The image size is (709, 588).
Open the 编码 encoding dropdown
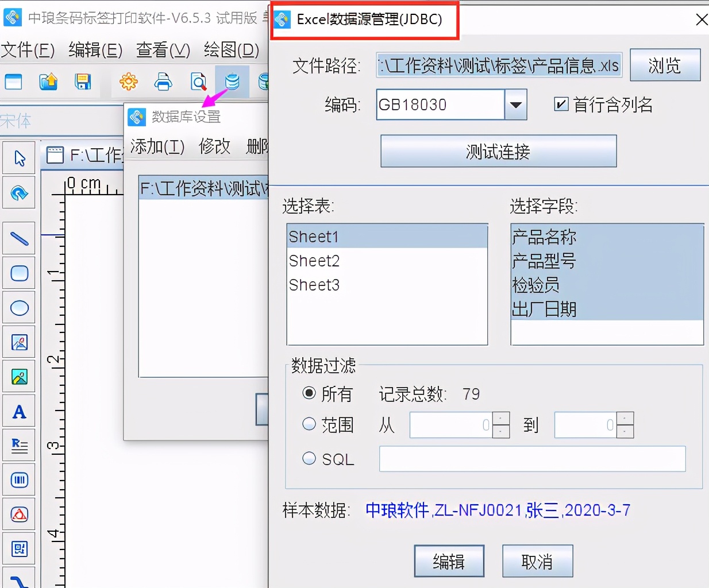(x=515, y=105)
